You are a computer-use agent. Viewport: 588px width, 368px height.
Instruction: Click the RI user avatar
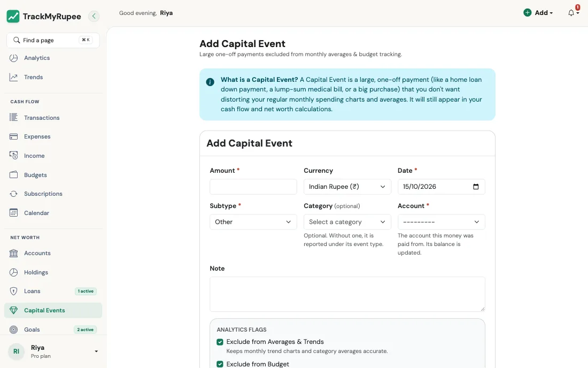pyautogui.click(x=16, y=351)
